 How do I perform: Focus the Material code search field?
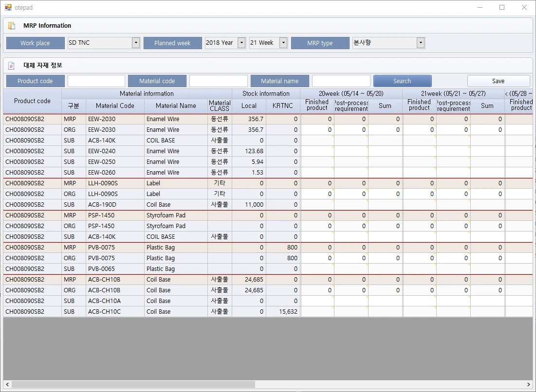[x=219, y=81]
